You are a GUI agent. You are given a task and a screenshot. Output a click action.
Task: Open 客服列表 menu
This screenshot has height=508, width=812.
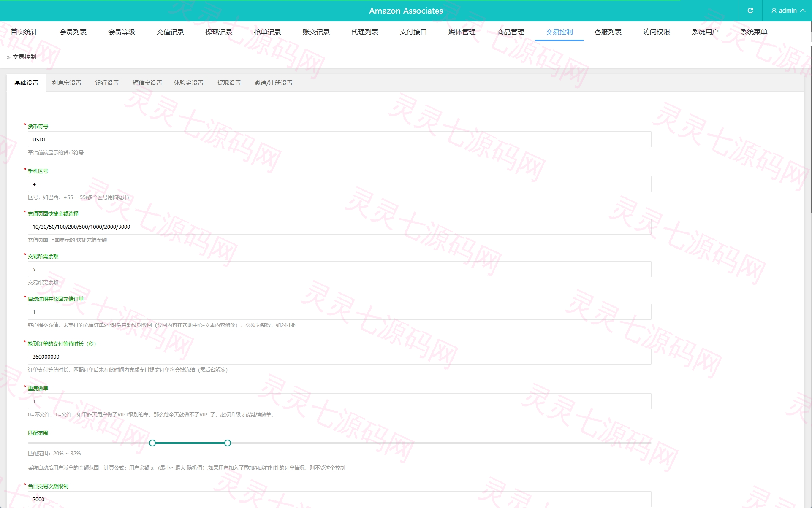click(x=608, y=32)
